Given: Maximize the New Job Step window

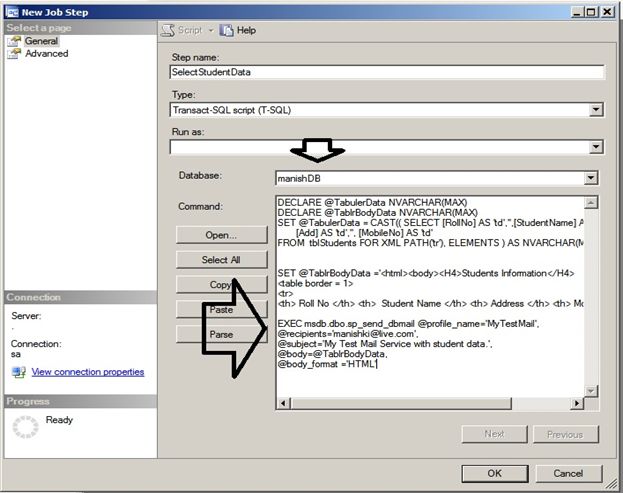Looking at the screenshot, I should 592,12.
